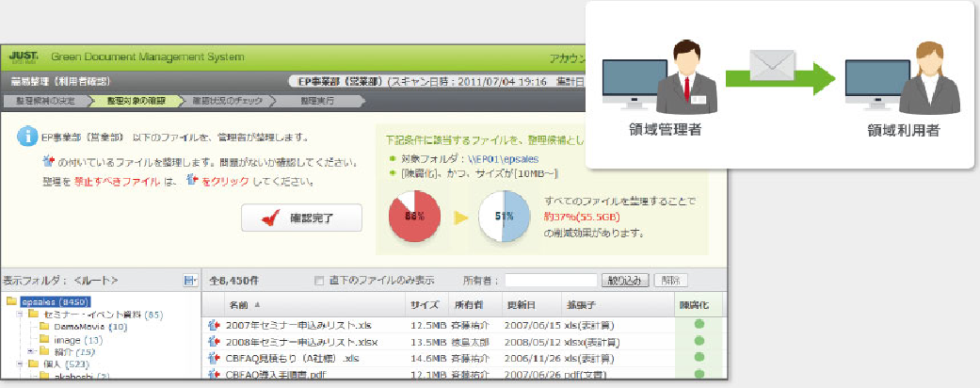Select file 2008年セミナー申込みリスト.xlsx
Screen dimensions: 980x388
(301, 342)
